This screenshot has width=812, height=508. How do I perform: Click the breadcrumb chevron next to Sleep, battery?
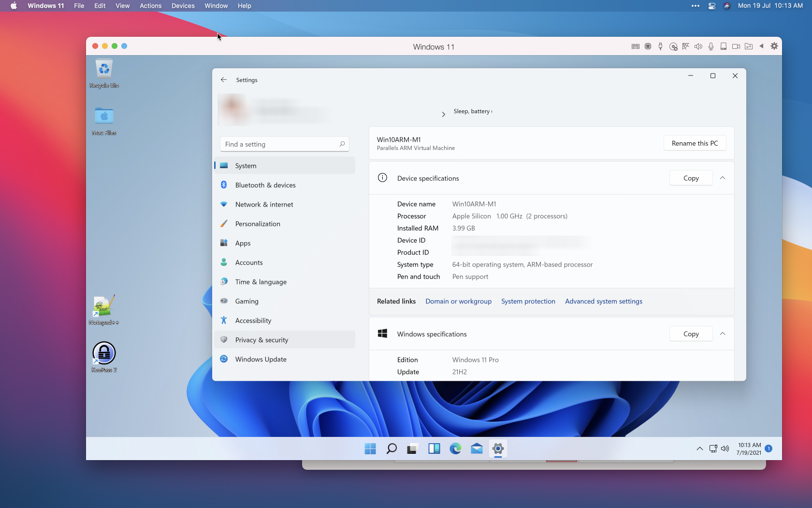[x=443, y=115]
